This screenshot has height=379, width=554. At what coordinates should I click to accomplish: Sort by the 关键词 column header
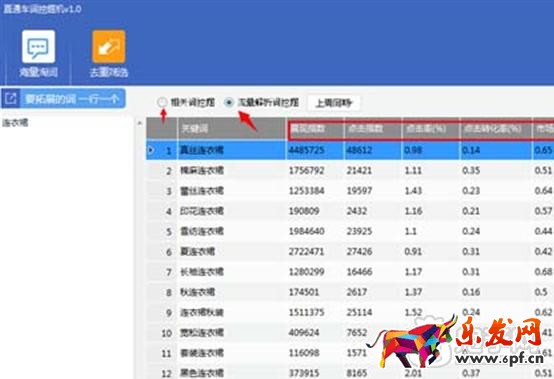pyautogui.click(x=231, y=129)
